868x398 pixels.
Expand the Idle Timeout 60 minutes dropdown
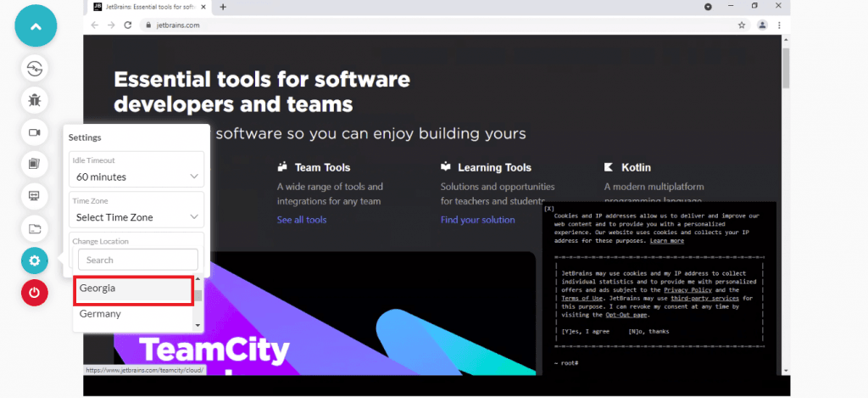(136, 169)
